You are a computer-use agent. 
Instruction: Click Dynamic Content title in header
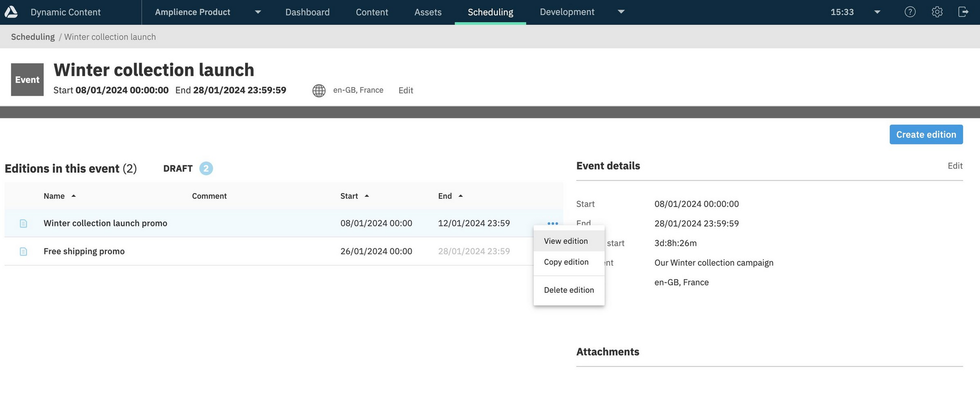66,12
